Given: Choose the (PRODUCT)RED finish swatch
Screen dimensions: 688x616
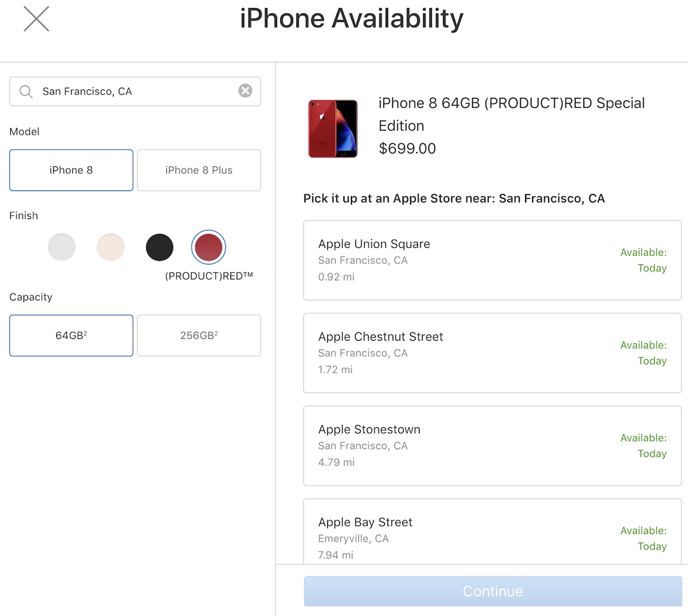Looking at the screenshot, I should point(208,247).
